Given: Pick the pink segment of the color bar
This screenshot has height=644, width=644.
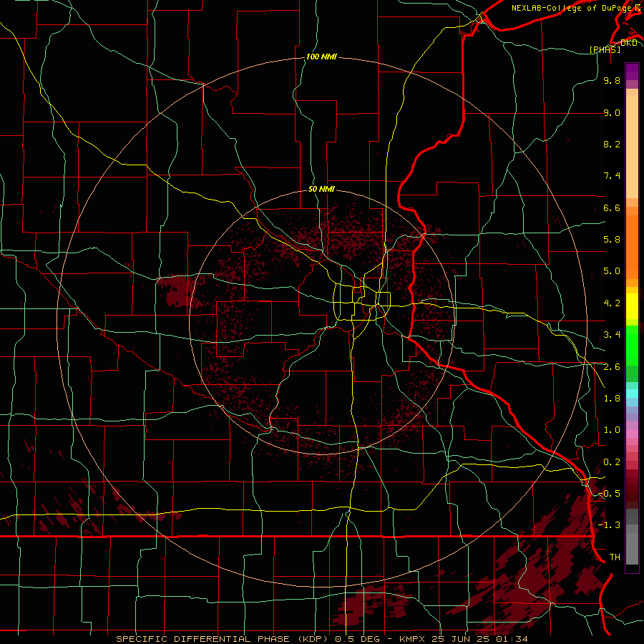Looking at the screenshot, I should point(632,434).
